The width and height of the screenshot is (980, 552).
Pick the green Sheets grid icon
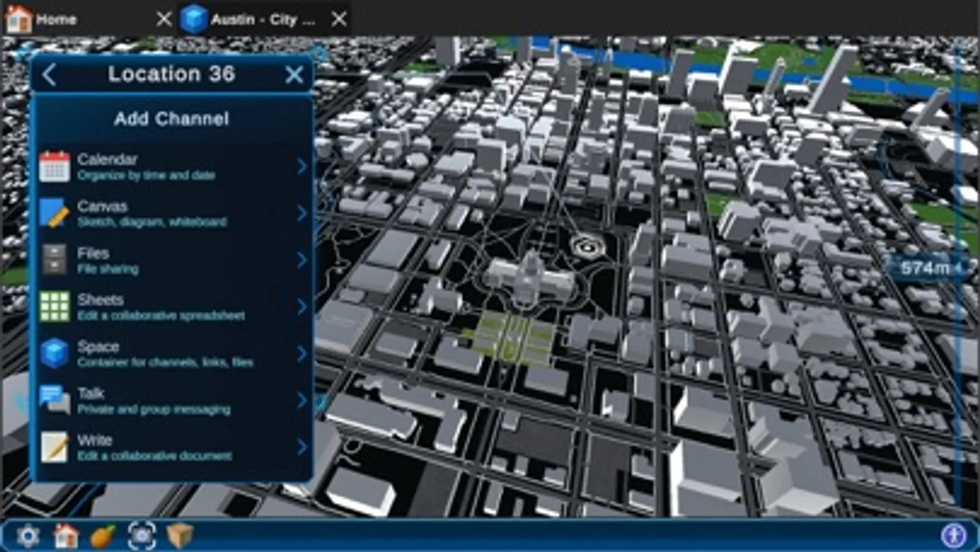click(55, 306)
